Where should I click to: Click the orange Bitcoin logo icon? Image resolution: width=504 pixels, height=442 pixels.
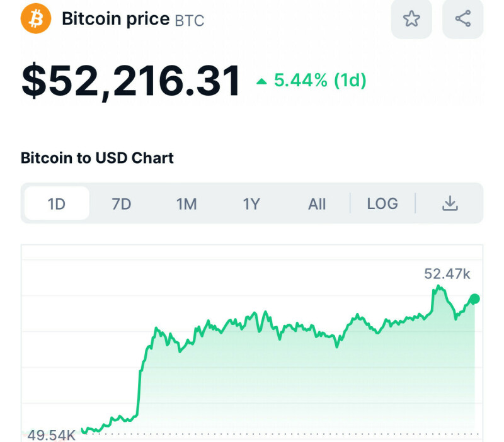tap(35, 18)
